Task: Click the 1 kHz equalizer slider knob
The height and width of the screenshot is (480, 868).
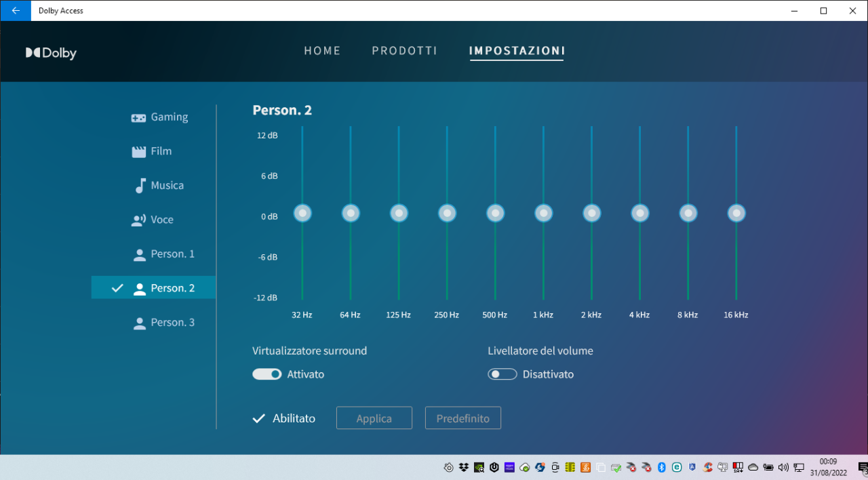Action: point(543,214)
